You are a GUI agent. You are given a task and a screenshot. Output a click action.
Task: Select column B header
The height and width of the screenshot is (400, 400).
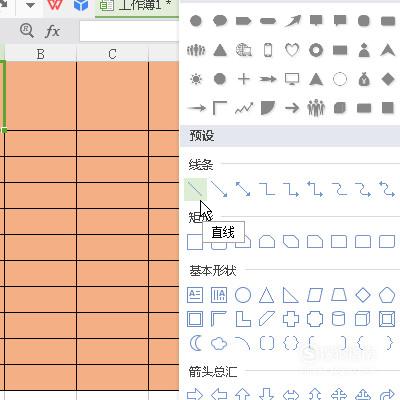(x=41, y=54)
